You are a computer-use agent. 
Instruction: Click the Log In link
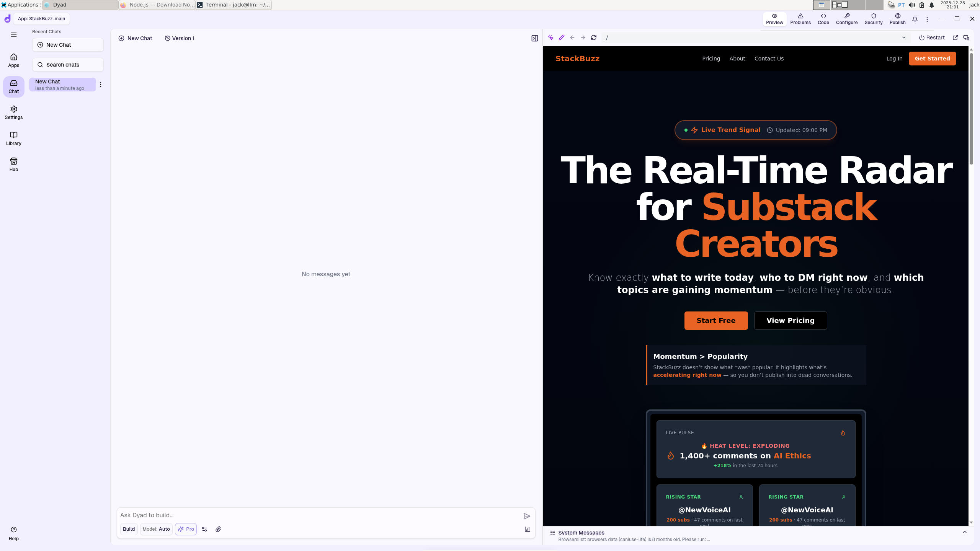coord(894,59)
